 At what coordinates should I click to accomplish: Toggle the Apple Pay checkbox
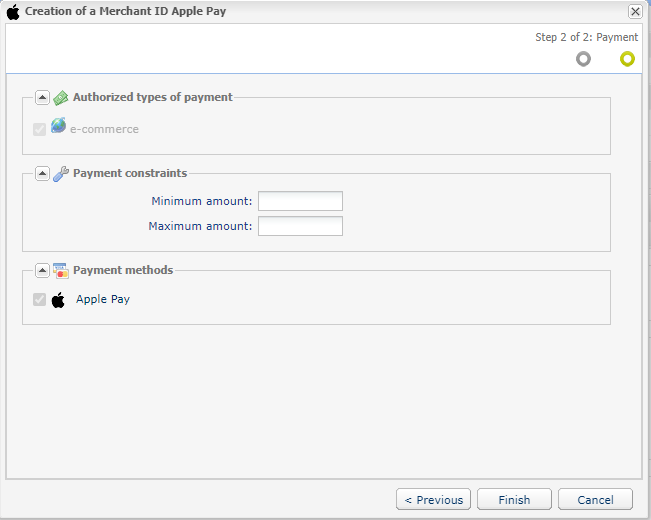pyautogui.click(x=39, y=299)
